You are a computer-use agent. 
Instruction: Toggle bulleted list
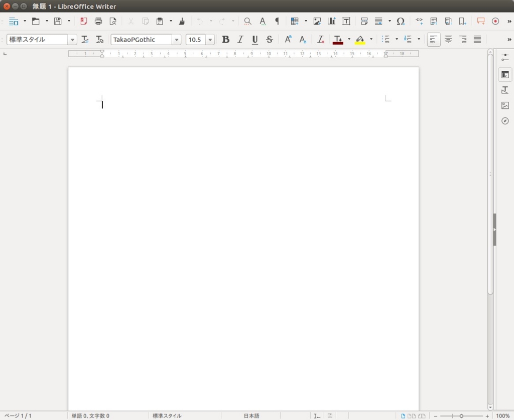click(386, 40)
